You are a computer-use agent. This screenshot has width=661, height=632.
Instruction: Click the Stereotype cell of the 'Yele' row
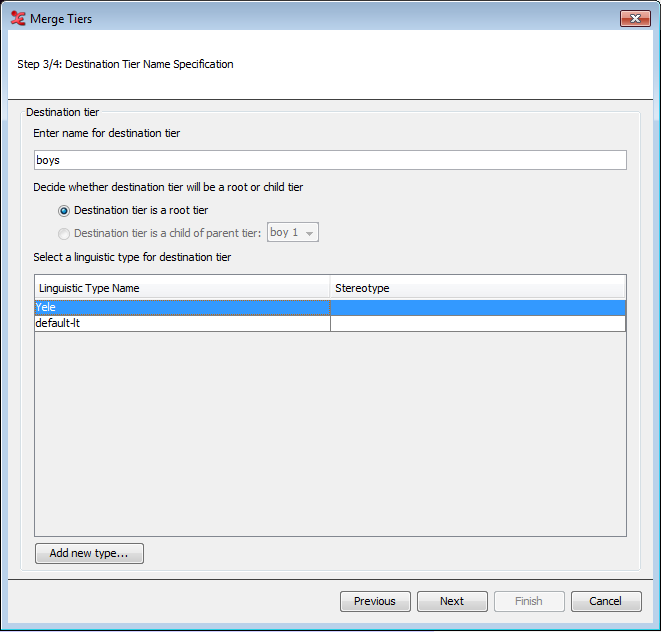(x=478, y=307)
